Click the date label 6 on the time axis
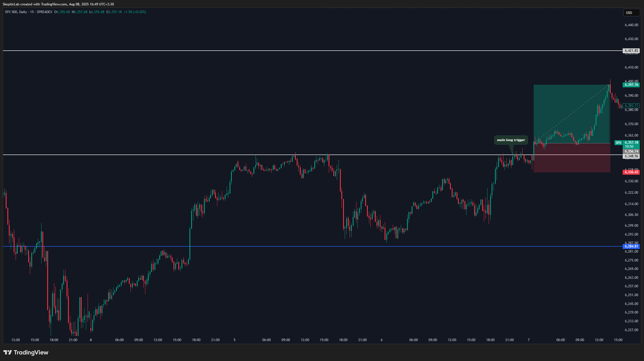 [381, 340]
